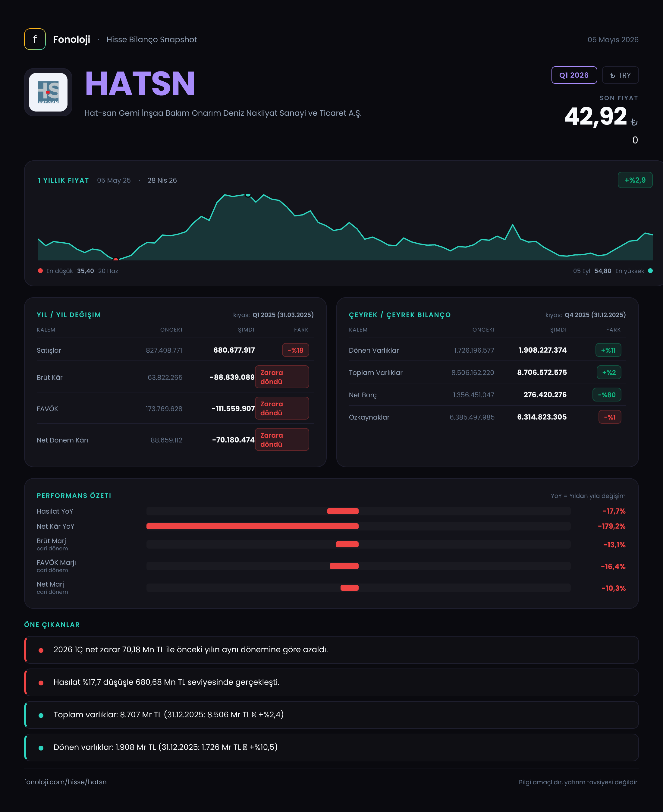Click the teal highest-price dot in legend
Screen dimensions: 663x812
pos(650,271)
